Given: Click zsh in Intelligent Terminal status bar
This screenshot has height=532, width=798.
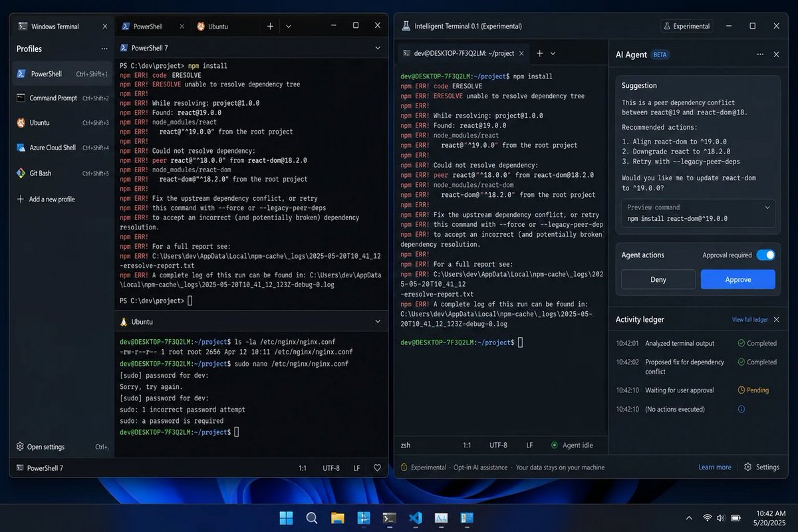Looking at the screenshot, I should pyautogui.click(x=406, y=445).
